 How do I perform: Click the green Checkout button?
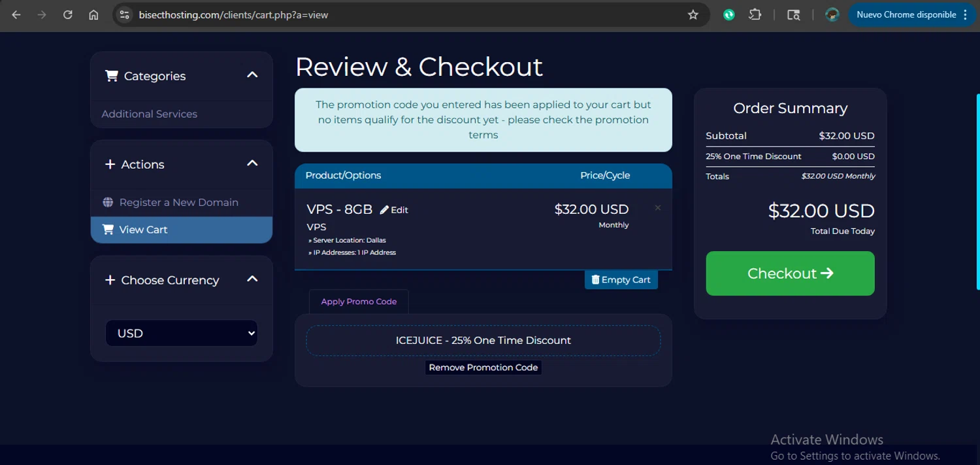point(790,273)
